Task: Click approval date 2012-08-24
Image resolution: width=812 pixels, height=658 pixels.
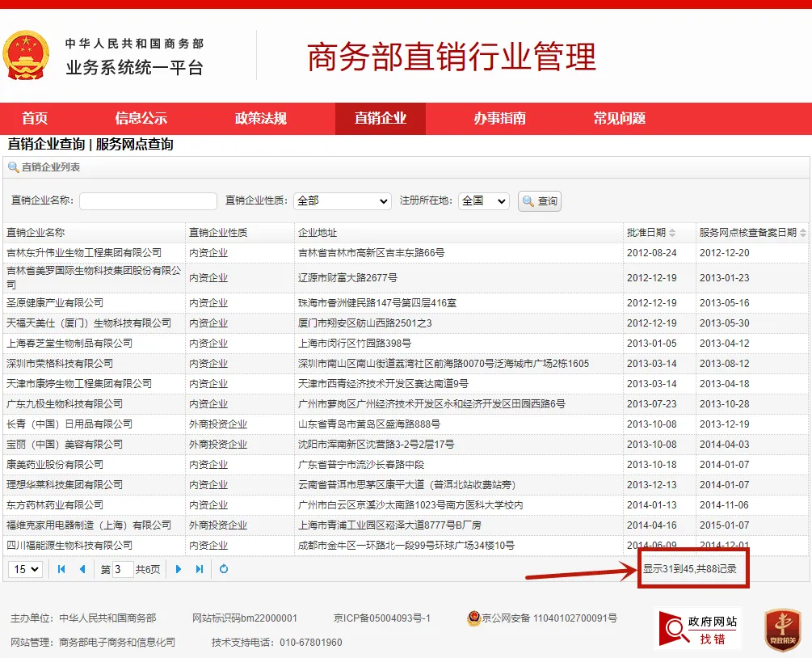Action: coord(651,253)
